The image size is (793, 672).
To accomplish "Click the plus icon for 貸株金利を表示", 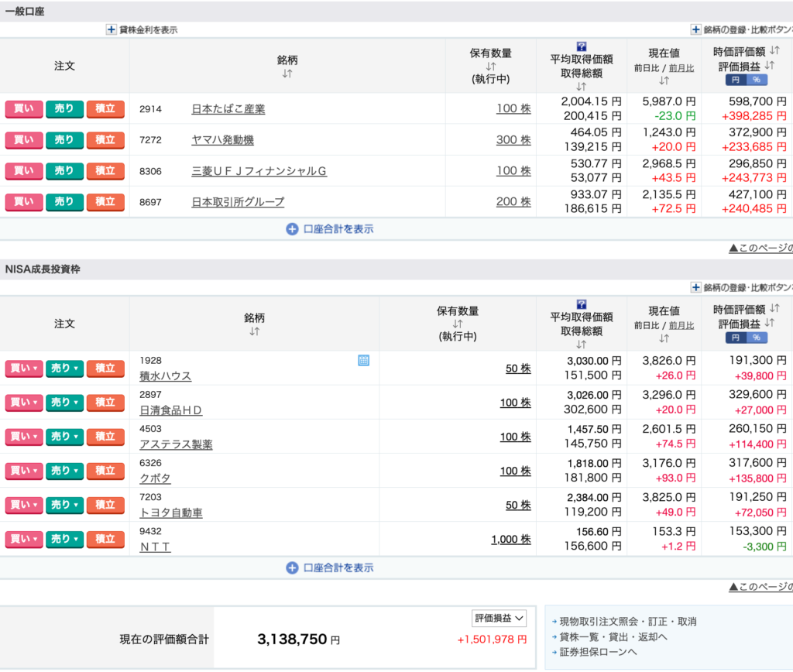I will [x=112, y=29].
